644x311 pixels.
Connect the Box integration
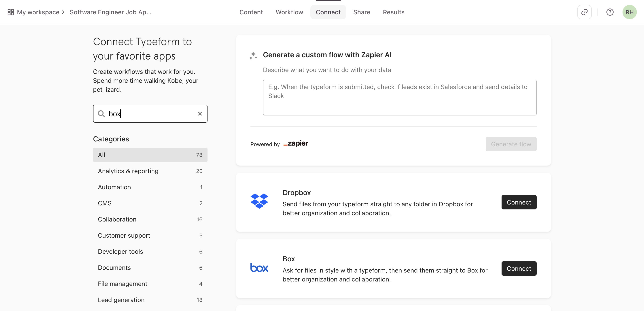519,268
